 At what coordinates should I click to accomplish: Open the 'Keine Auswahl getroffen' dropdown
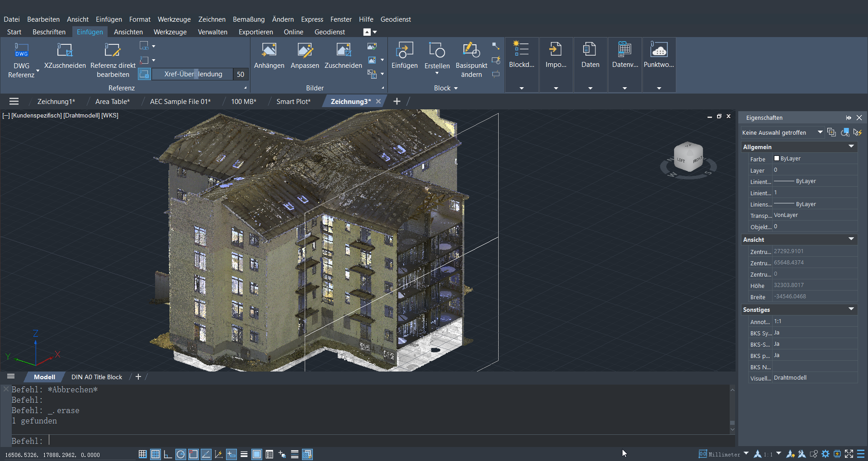tap(820, 132)
